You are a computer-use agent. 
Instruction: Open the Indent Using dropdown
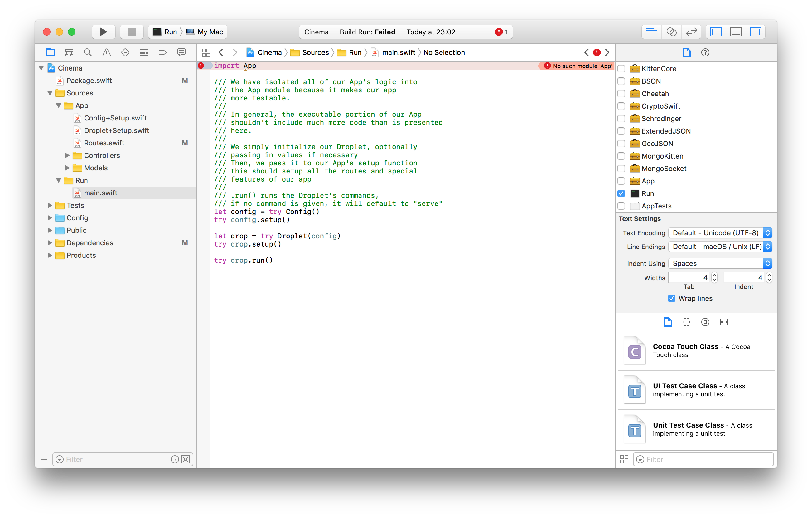pos(720,264)
